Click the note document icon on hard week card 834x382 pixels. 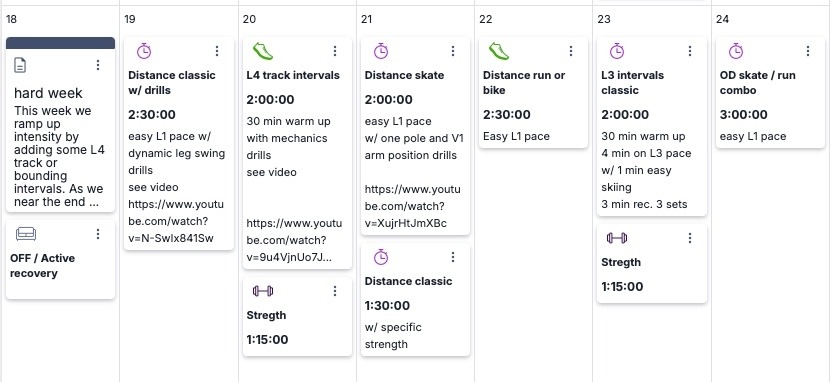pyautogui.click(x=20, y=65)
